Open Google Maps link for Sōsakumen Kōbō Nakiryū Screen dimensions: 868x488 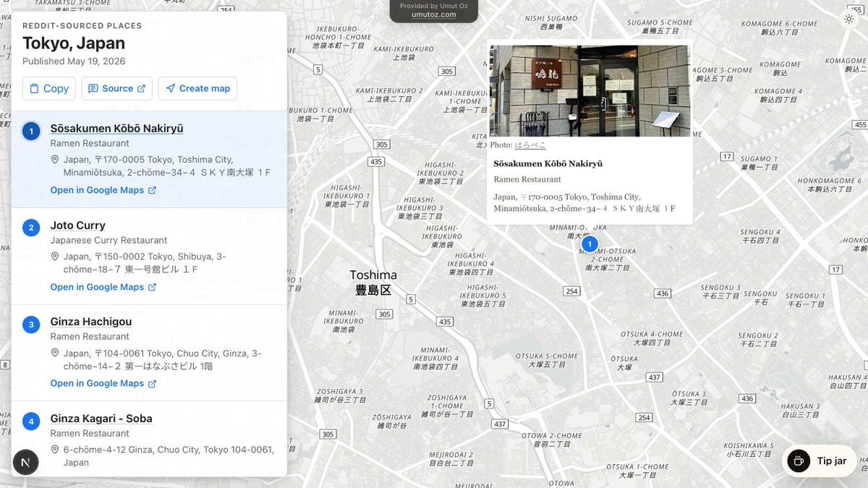coord(103,190)
